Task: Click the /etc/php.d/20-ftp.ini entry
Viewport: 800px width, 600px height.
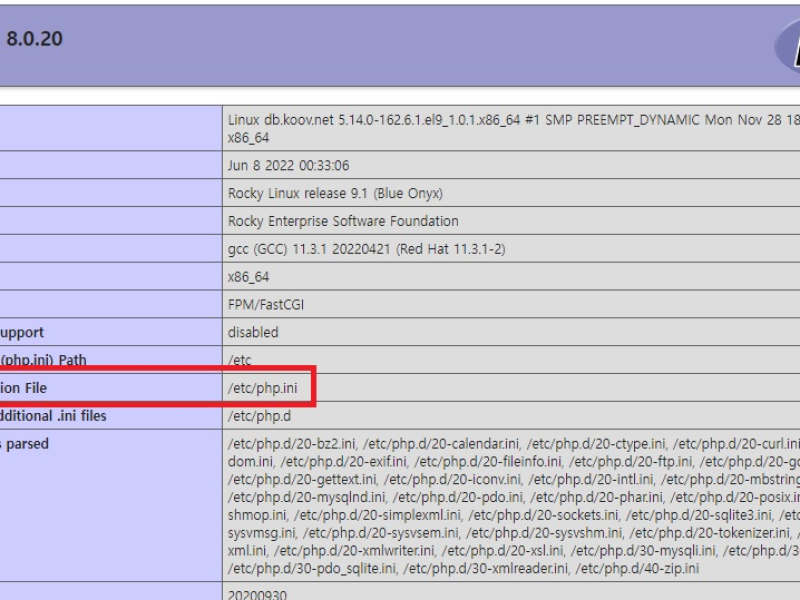Action: [631, 462]
